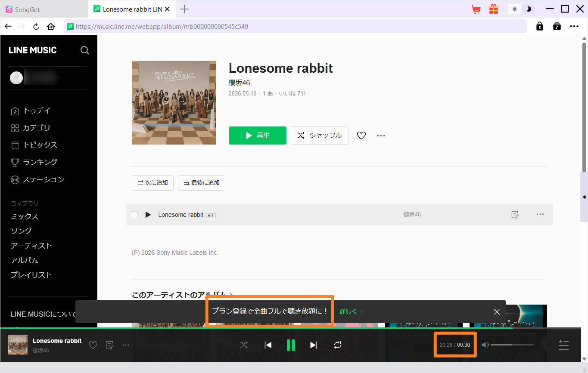
Task: Open the track row's three-dot menu
Action: [x=540, y=215]
